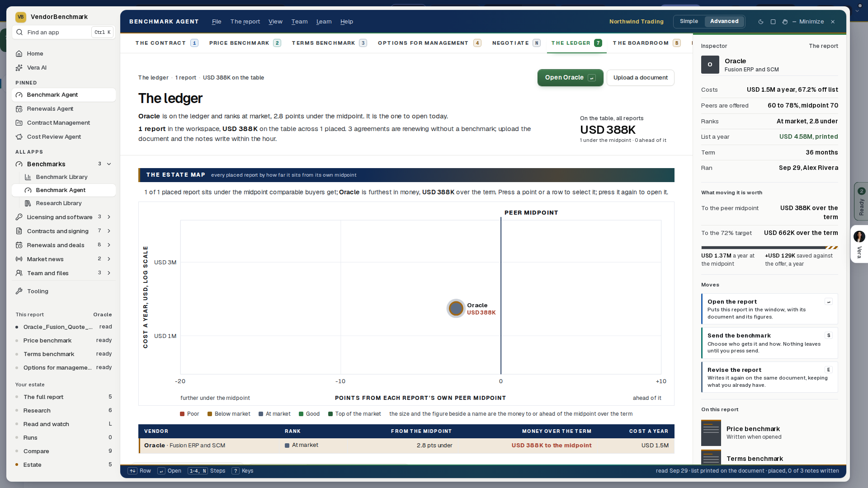Screen dimensions: 868x488
Task: Go to the Price Benchmark tab
Action: coord(245,43)
